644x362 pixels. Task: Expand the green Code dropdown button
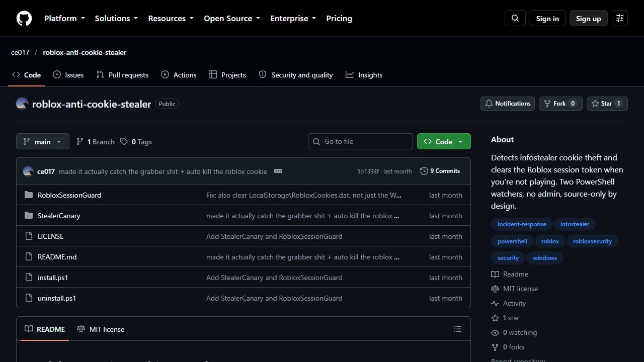pos(444,142)
